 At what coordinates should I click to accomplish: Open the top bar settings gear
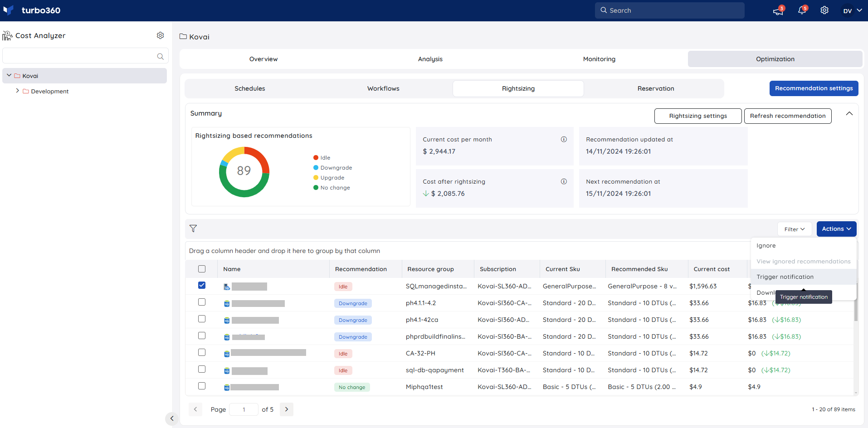point(824,10)
